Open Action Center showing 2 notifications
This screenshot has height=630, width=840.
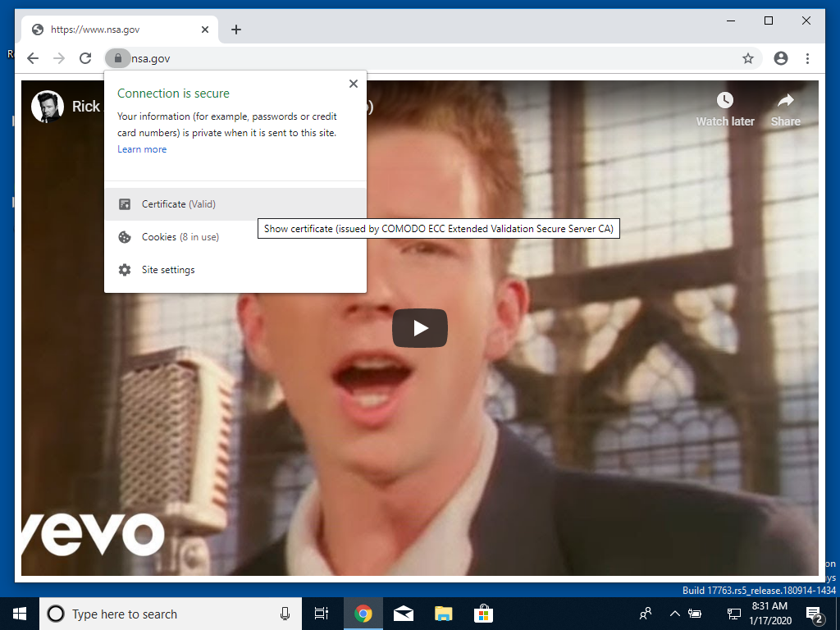[x=815, y=614]
